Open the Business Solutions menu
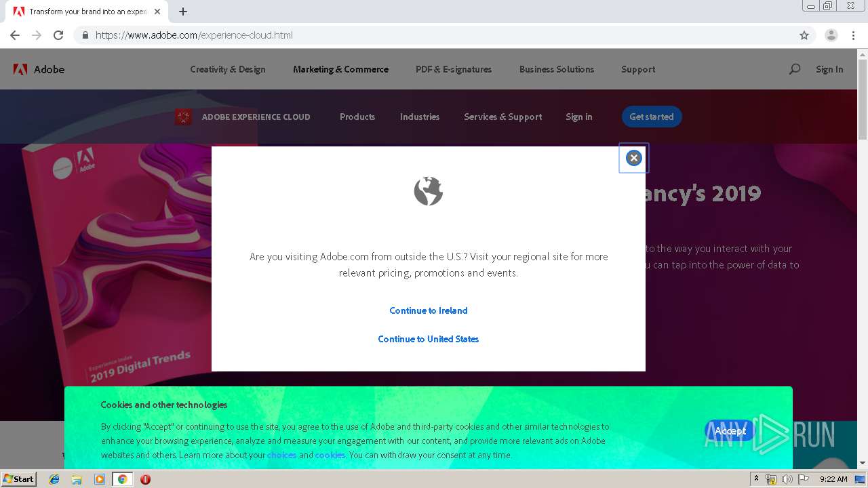 [x=557, y=69]
